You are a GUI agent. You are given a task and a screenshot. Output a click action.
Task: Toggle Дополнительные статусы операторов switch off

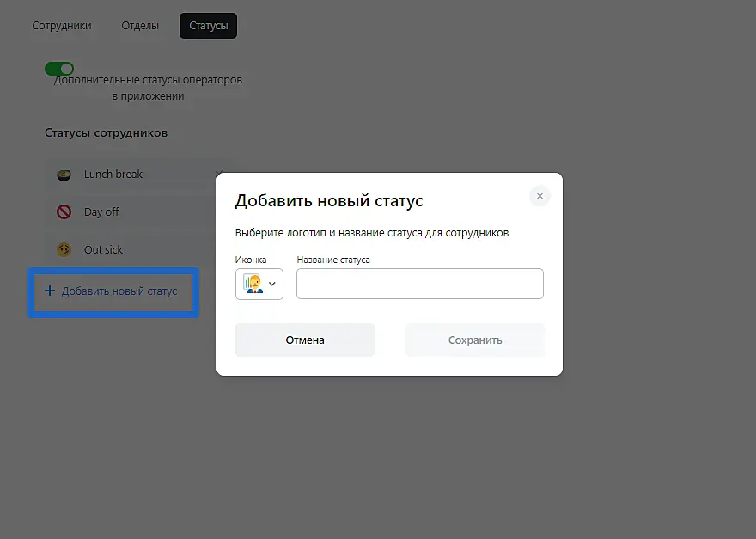tap(59, 69)
